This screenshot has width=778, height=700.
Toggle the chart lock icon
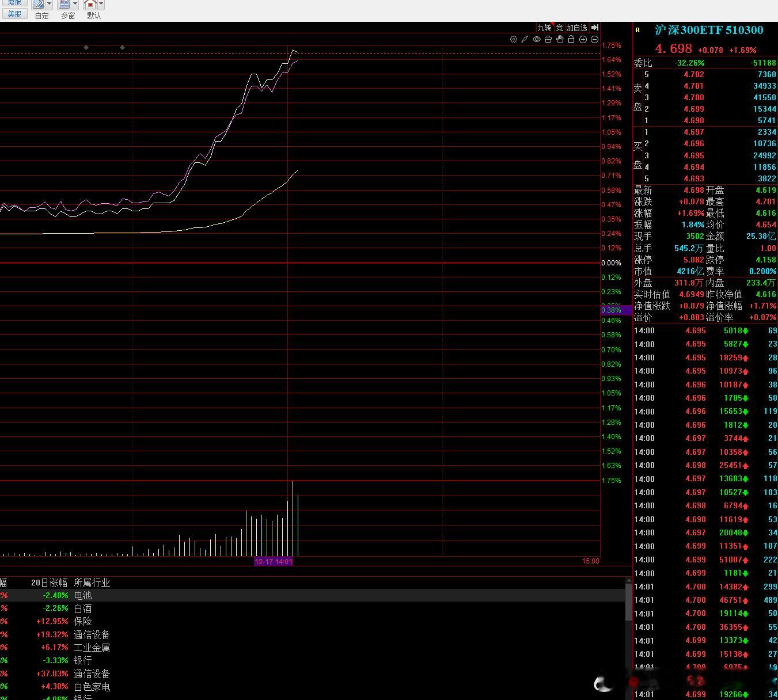571,39
